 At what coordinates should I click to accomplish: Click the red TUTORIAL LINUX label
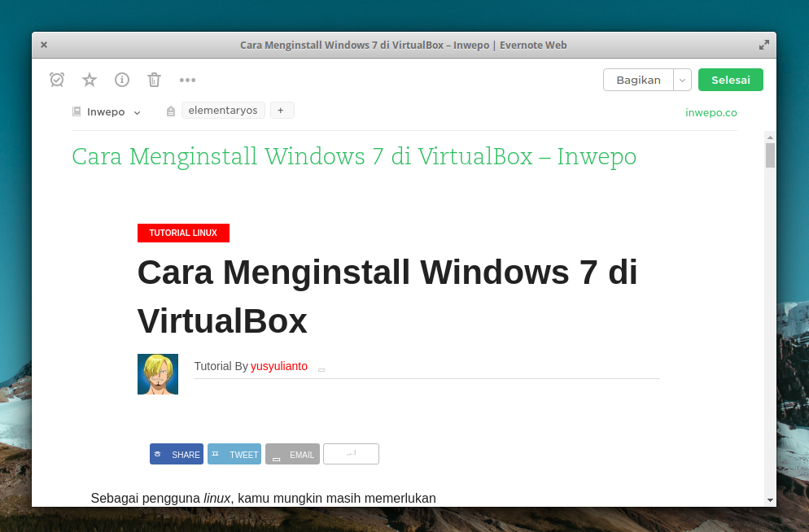[x=183, y=233]
